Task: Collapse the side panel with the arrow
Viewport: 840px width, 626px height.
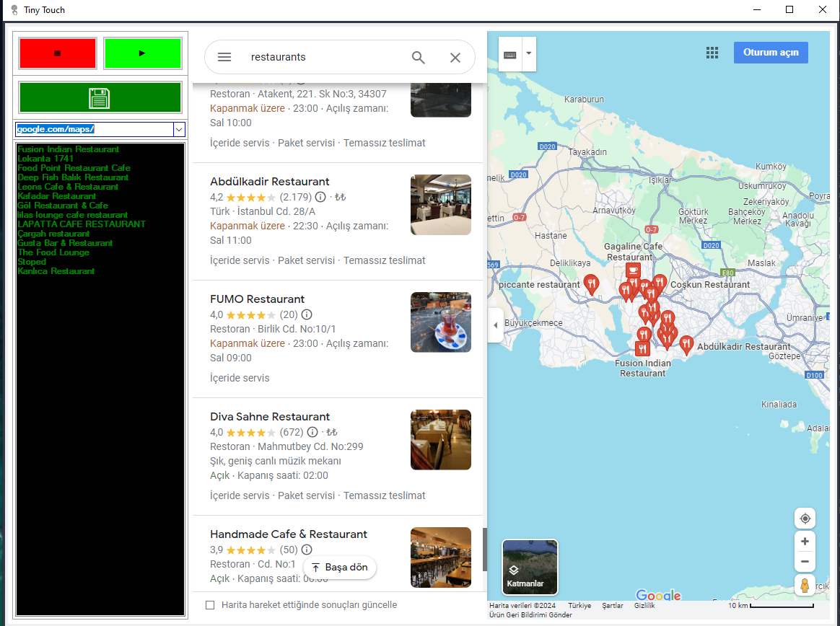Action: [x=496, y=325]
